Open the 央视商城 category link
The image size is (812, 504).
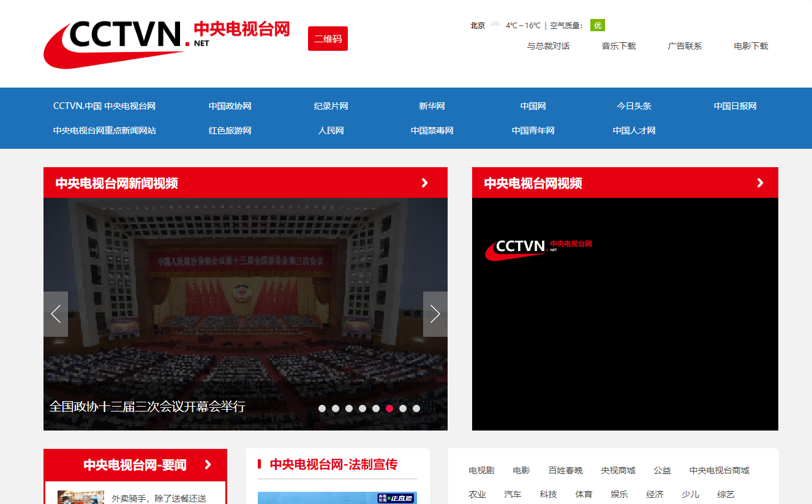coord(618,470)
